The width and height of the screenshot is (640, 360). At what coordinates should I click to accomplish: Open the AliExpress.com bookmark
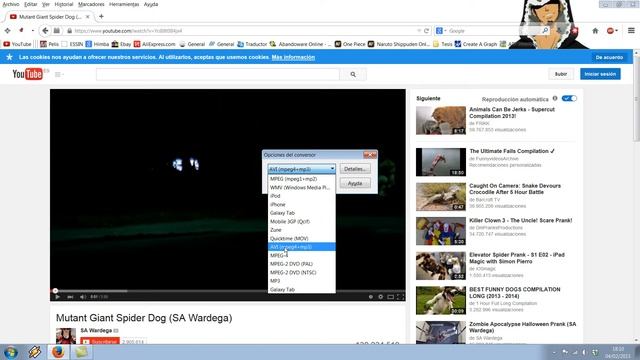[155, 44]
